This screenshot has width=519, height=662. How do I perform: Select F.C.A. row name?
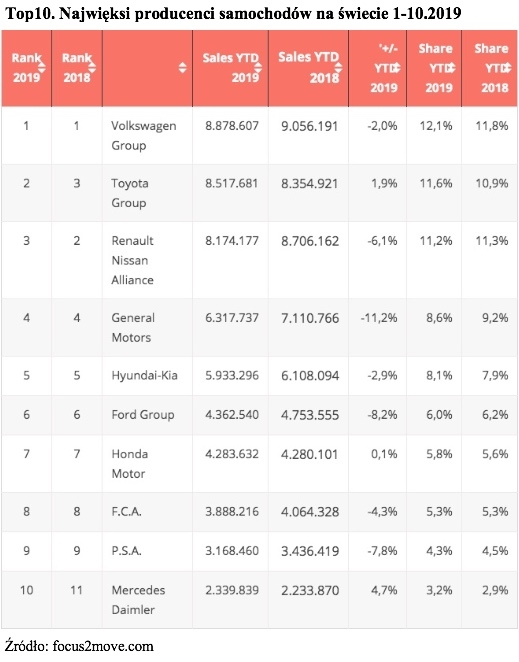tap(126, 512)
